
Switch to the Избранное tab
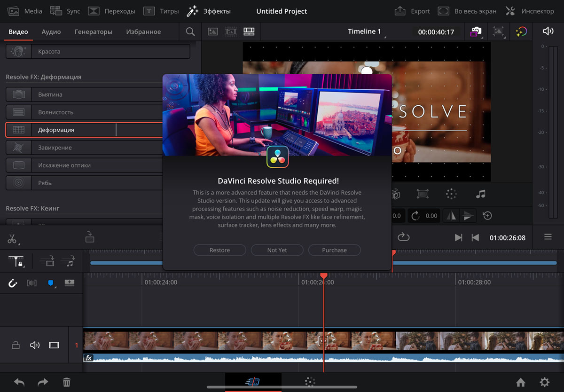pos(143,32)
